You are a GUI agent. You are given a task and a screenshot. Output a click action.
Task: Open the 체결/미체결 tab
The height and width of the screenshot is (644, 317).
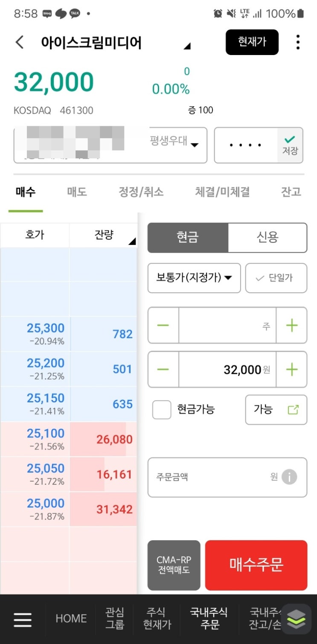pos(222,192)
